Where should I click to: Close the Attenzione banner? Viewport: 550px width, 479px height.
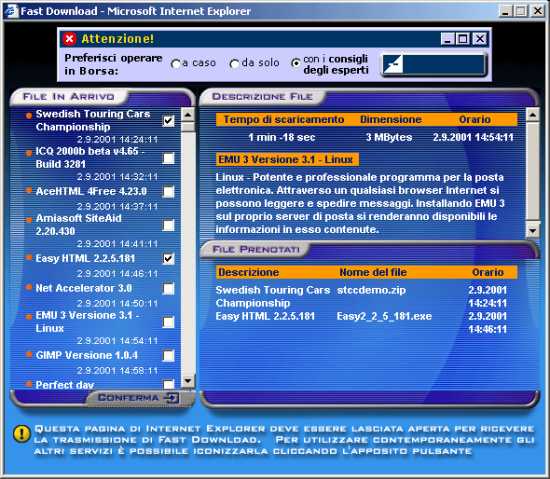[x=479, y=39]
